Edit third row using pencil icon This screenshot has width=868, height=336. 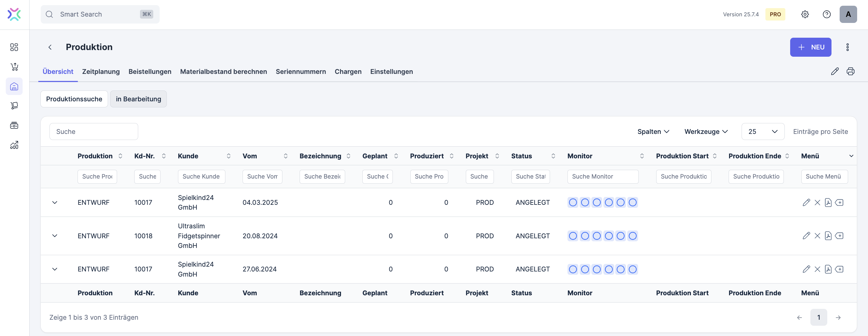click(x=806, y=269)
